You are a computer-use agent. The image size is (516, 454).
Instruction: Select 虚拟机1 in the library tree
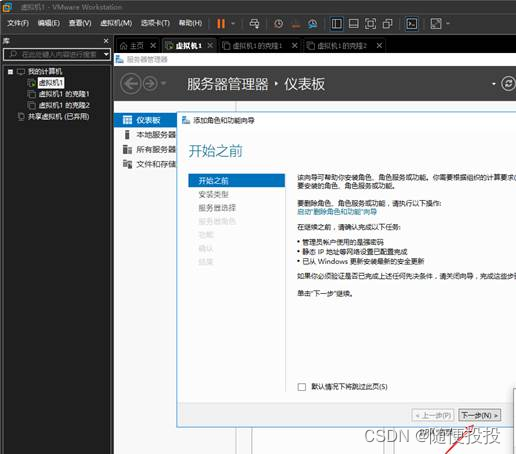click(x=51, y=83)
